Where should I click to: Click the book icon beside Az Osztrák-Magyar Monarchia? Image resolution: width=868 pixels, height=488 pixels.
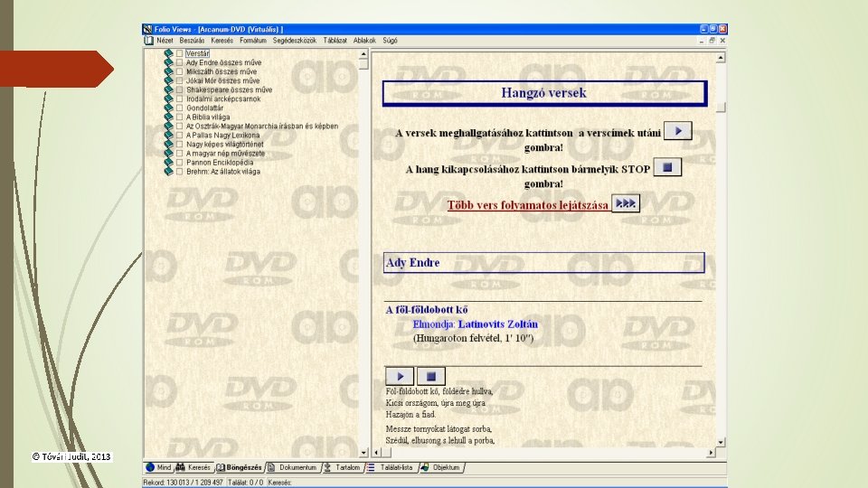169,127
